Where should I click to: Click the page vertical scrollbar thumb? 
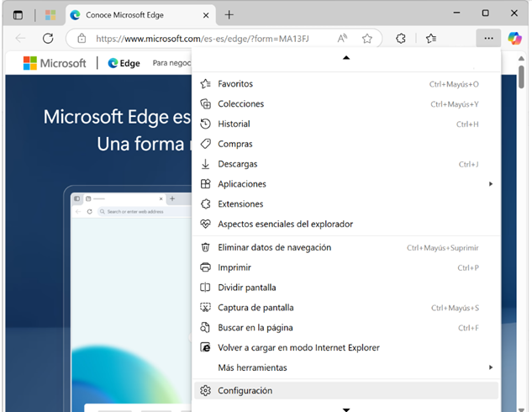click(x=521, y=77)
